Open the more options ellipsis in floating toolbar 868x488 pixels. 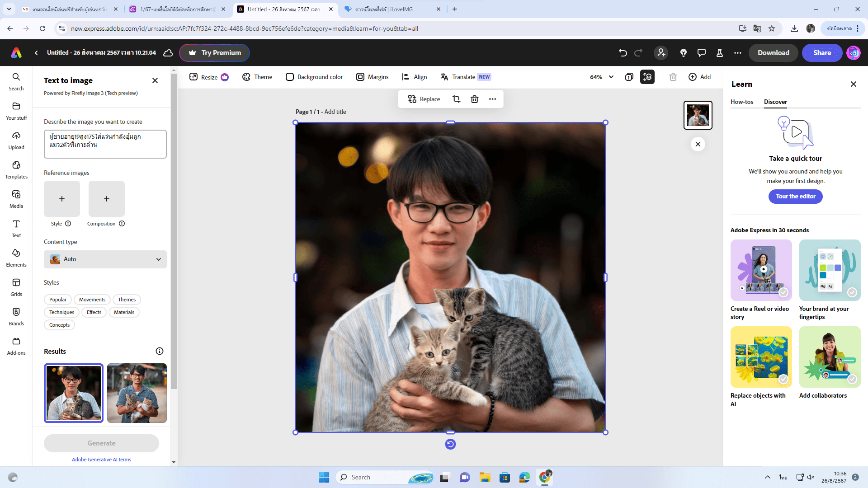pos(492,99)
